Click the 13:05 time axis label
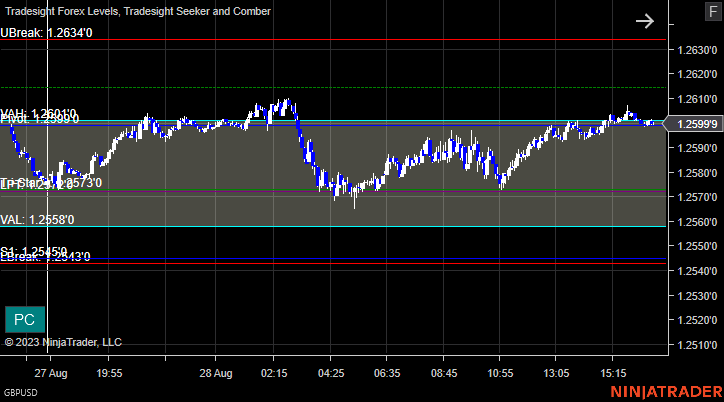This screenshot has width=724, height=402. click(556, 373)
